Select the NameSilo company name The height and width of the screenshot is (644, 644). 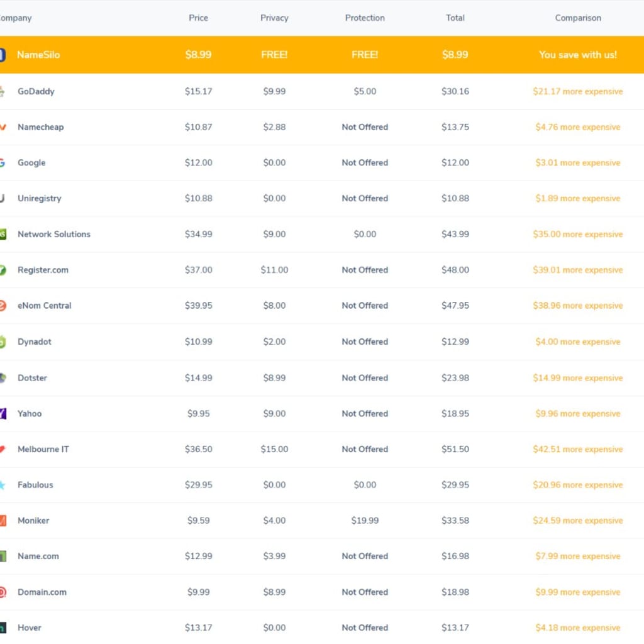pos(38,55)
